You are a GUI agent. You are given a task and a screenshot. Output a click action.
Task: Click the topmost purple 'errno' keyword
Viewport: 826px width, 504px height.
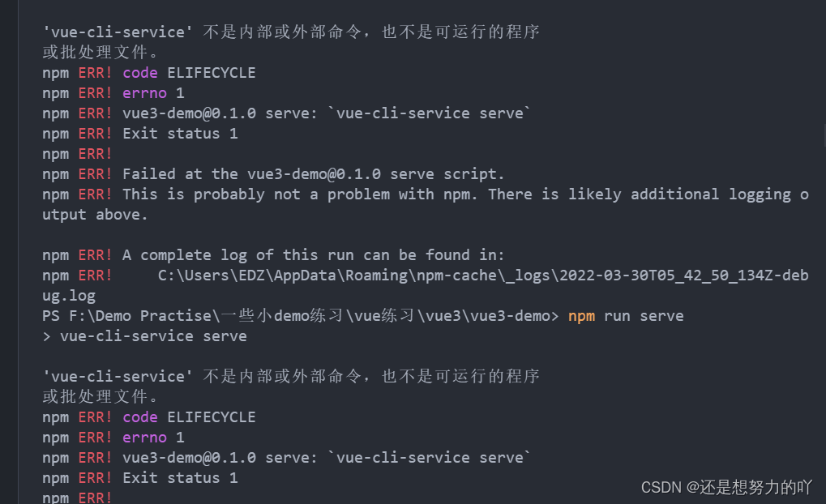(x=144, y=93)
